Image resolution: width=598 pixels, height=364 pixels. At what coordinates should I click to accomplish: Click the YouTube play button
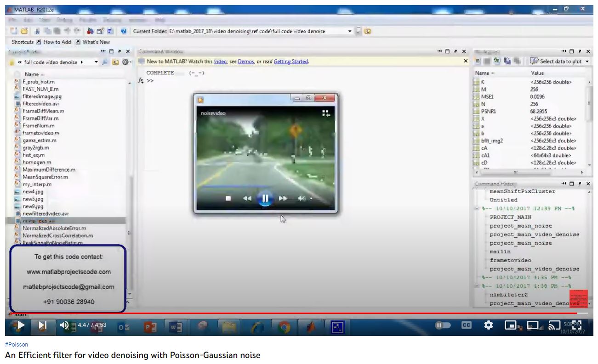pos(20,325)
